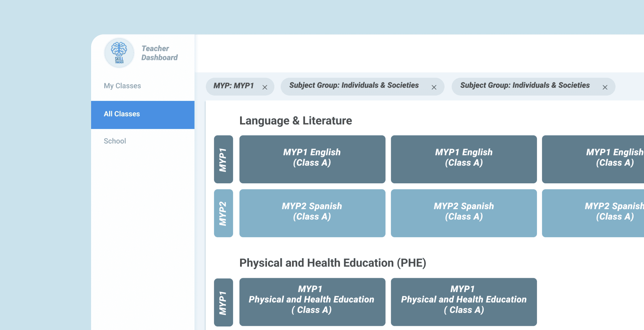Remove the MYP: MYP1 filter chip

coord(265,87)
